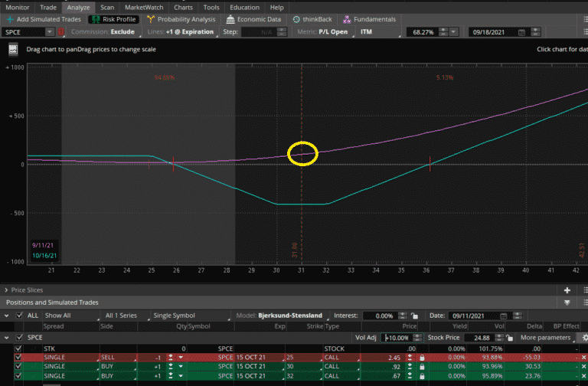This screenshot has width=588, height=386.
Task: Open the Fundamentals section
Action: tap(370, 19)
